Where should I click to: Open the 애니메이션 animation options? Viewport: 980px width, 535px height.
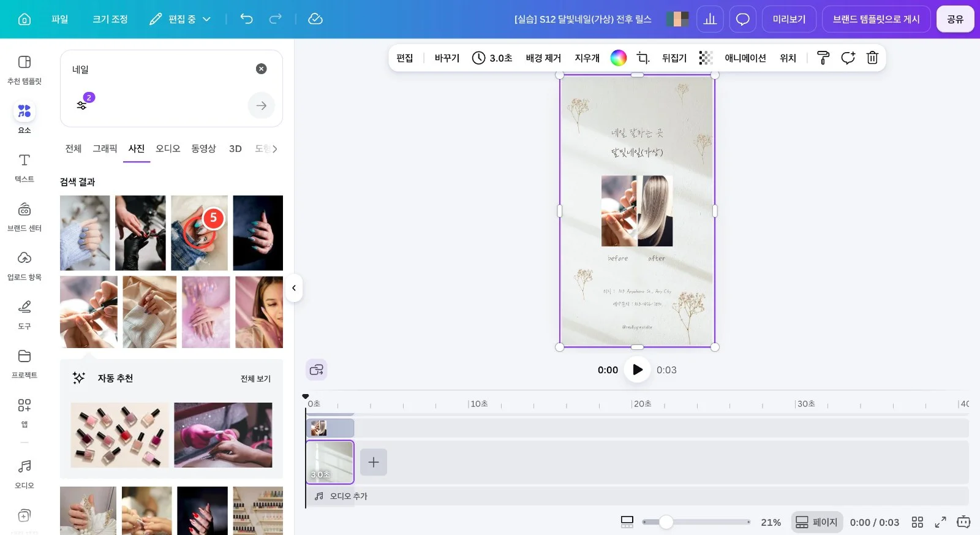pyautogui.click(x=745, y=58)
